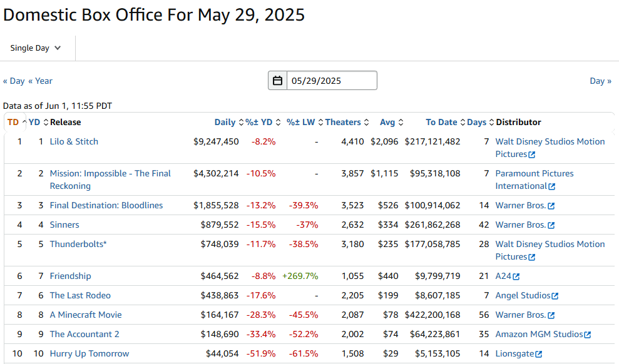Click the $261,862,268 to-date total

pyautogui.click(x=432, y=225)
